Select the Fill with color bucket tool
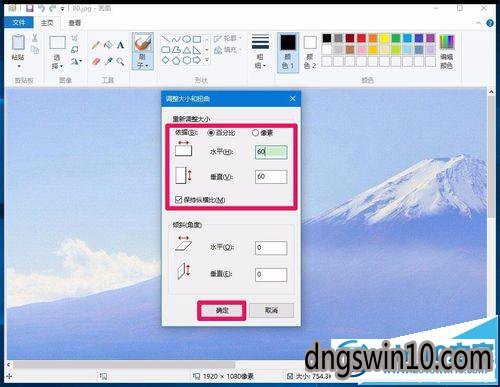The width and height of the screenshot is (500, 387). pos(108,45)
